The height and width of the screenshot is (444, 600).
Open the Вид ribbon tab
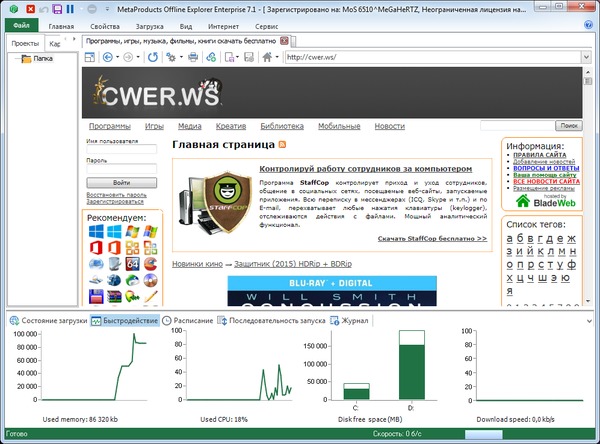coord(186,26)
